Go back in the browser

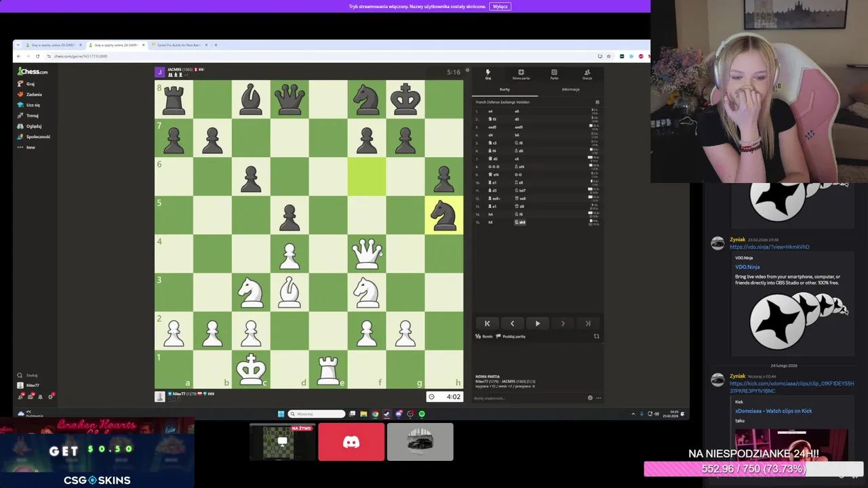20,56
